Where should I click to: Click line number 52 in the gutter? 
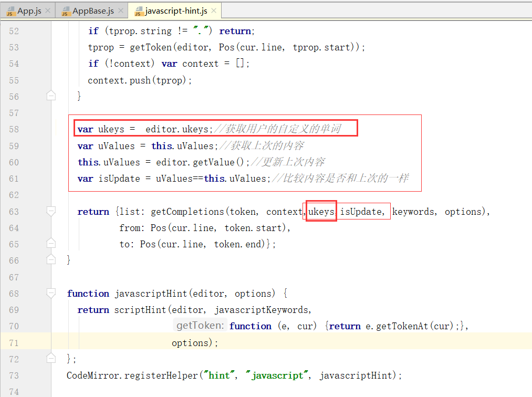pyautogui.click(x=14, y=31)
